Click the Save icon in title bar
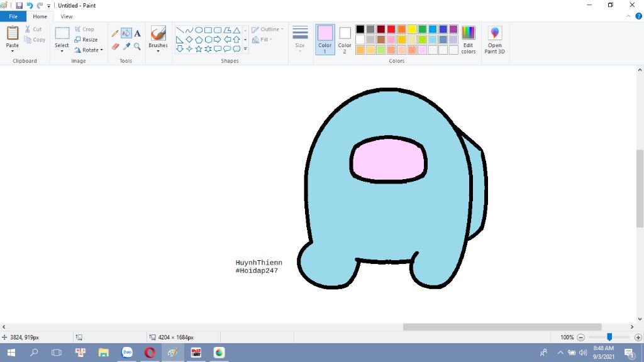 pos(19,6)
